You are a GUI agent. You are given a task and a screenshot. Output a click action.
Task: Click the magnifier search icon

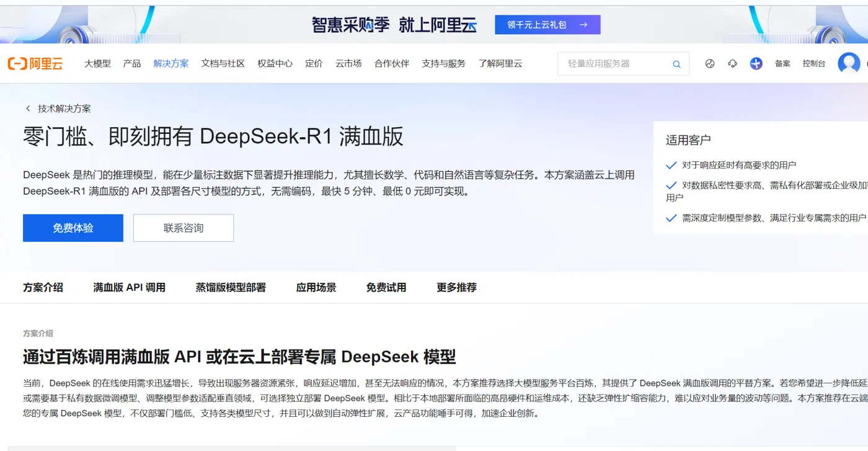point(676,64)
